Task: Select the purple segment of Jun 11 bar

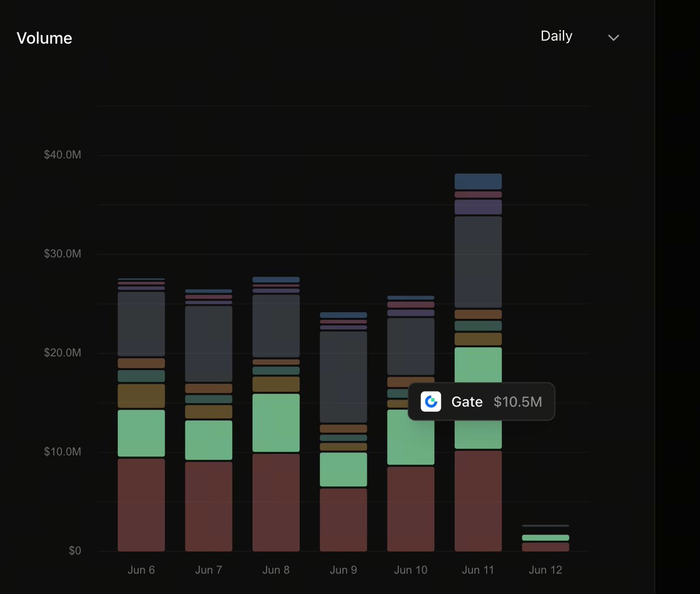Action: (x=478, y=207)
